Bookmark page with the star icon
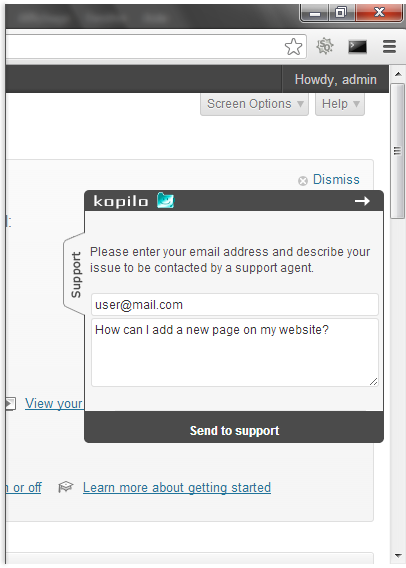 (x=293, y=47)
